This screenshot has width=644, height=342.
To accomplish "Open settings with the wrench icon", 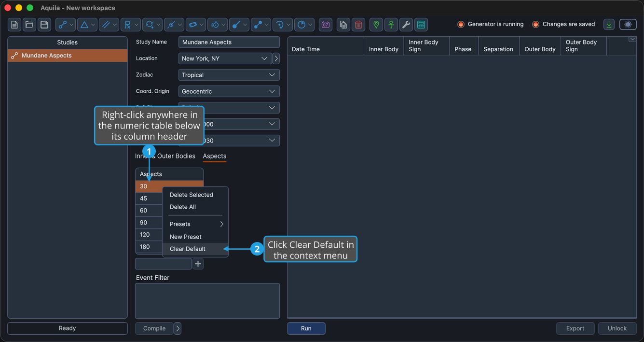I will click(406, 25).
